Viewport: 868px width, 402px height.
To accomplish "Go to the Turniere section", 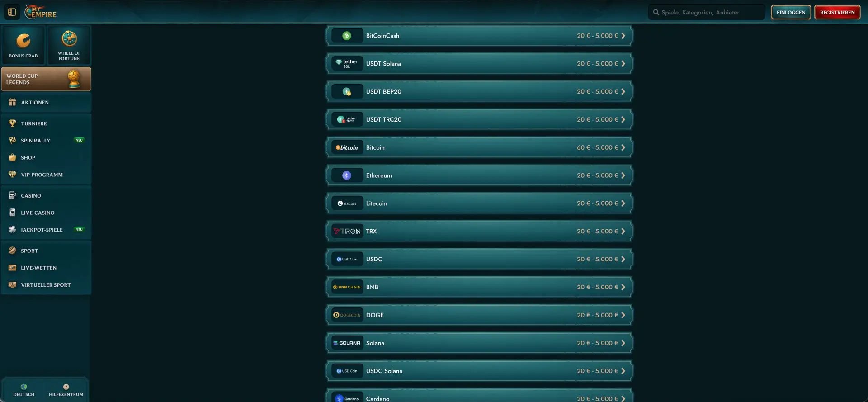I will (x=46, y=123).
